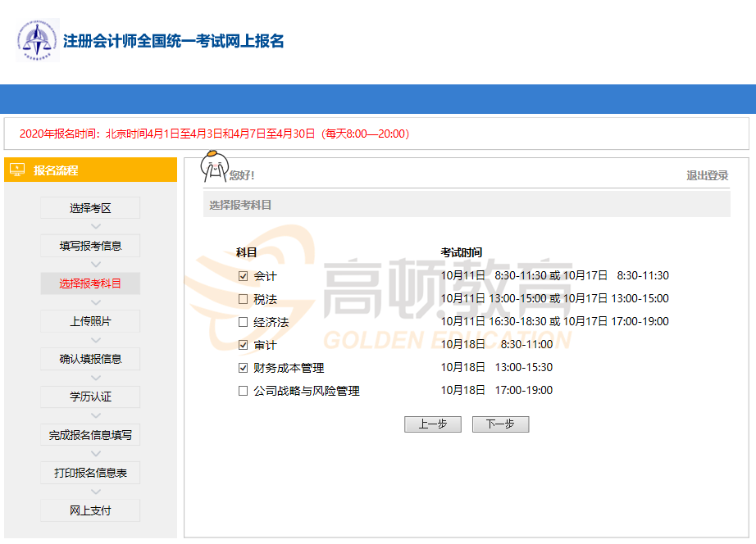This screenshot has height=544, width=756.
Task: Toggle the 财务成本管理 checkbox
Action: (243, 368)
